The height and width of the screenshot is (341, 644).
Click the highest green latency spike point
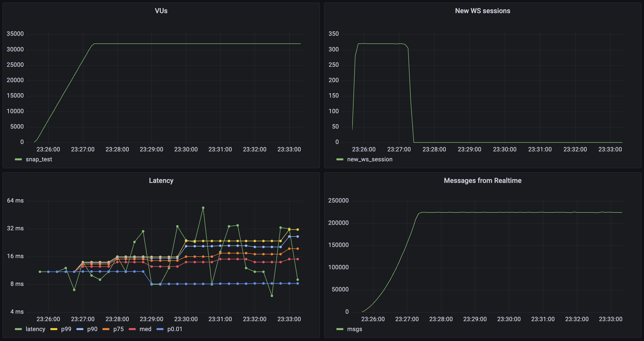(203, 208)
